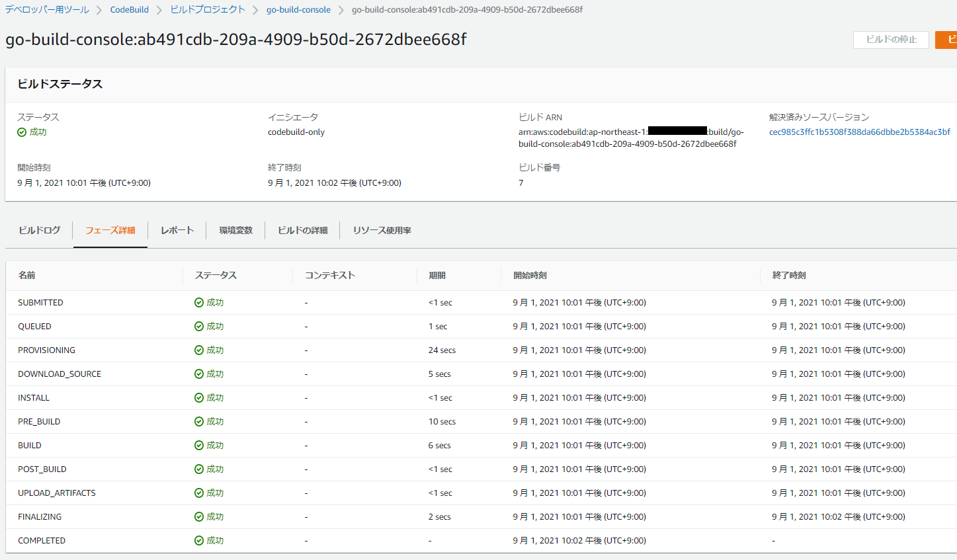Viewport: 957px width, 560px height.
Task: Click the コンテキスト column header
Action: tap(330, 276)
